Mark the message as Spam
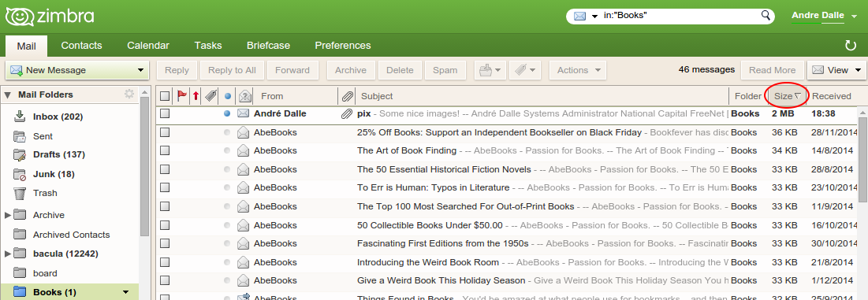Screen dimensions: 868x300 coord(445,70)
